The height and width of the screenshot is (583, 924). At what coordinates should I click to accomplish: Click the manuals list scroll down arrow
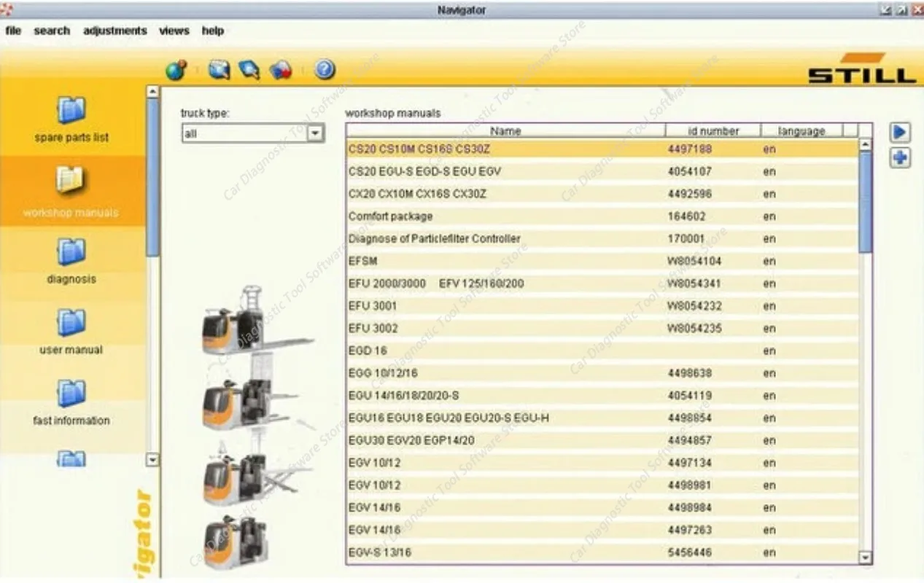point(866,558)
